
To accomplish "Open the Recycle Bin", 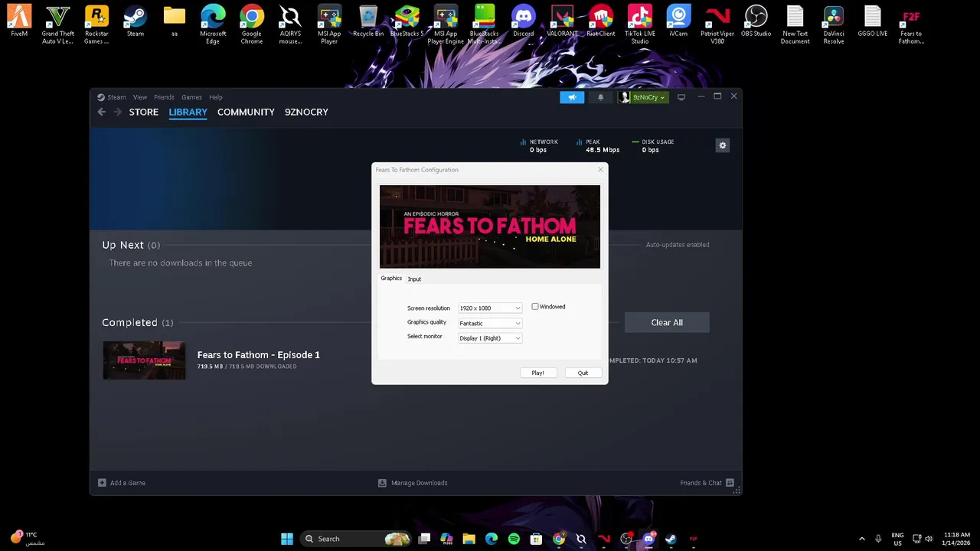I will (368, 22).
